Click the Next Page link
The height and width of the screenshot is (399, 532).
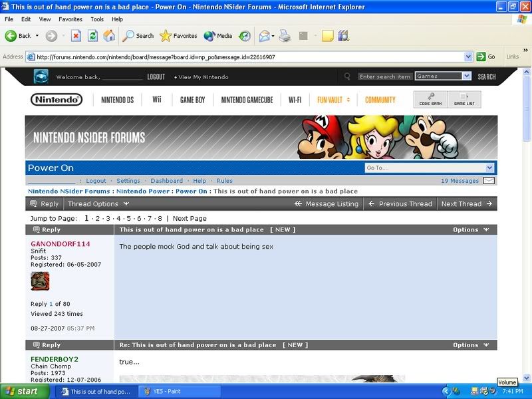tap(190, 219)
